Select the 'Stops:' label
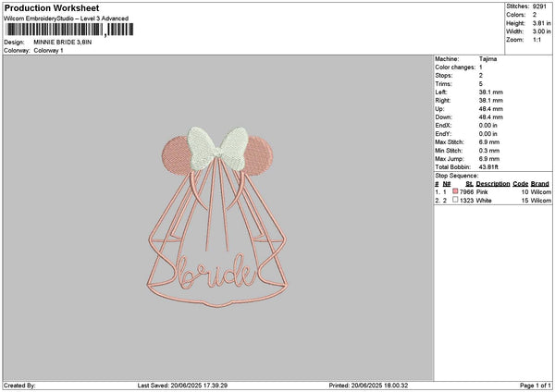 (444, 76)
